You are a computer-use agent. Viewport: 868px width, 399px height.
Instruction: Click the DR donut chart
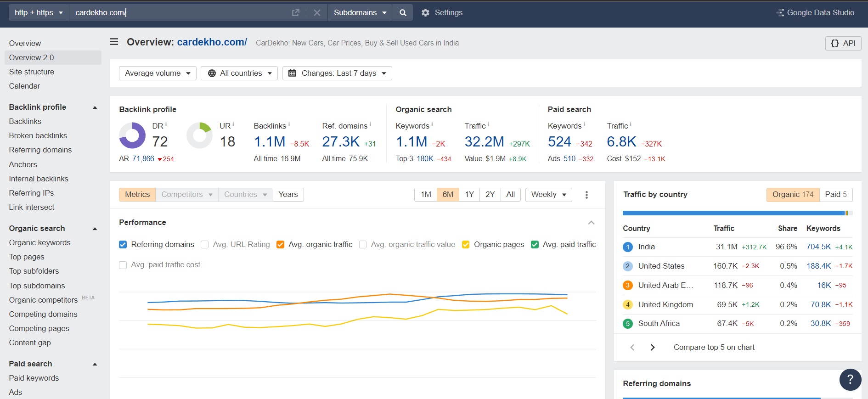pos(132,135)
